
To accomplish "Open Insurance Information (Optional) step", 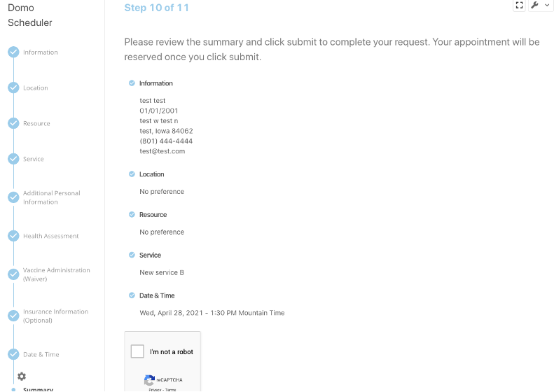I will click(x=55, y=316).
